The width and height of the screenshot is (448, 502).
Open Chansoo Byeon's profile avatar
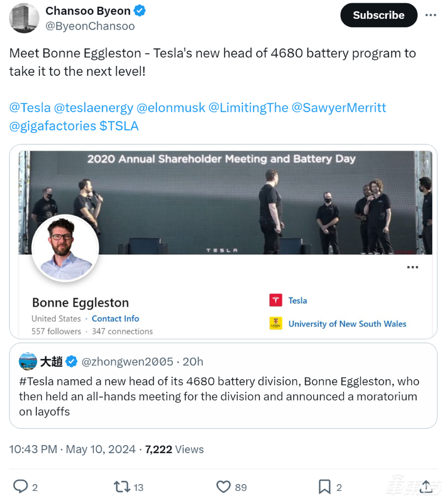(24, 18)
